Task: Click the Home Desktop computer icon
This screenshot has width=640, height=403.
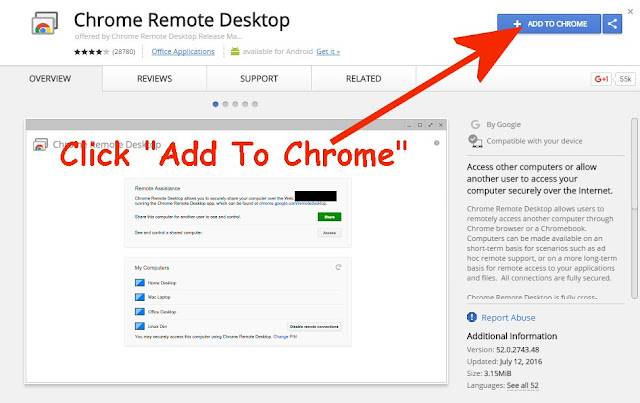Action: [x=140, y=283]
